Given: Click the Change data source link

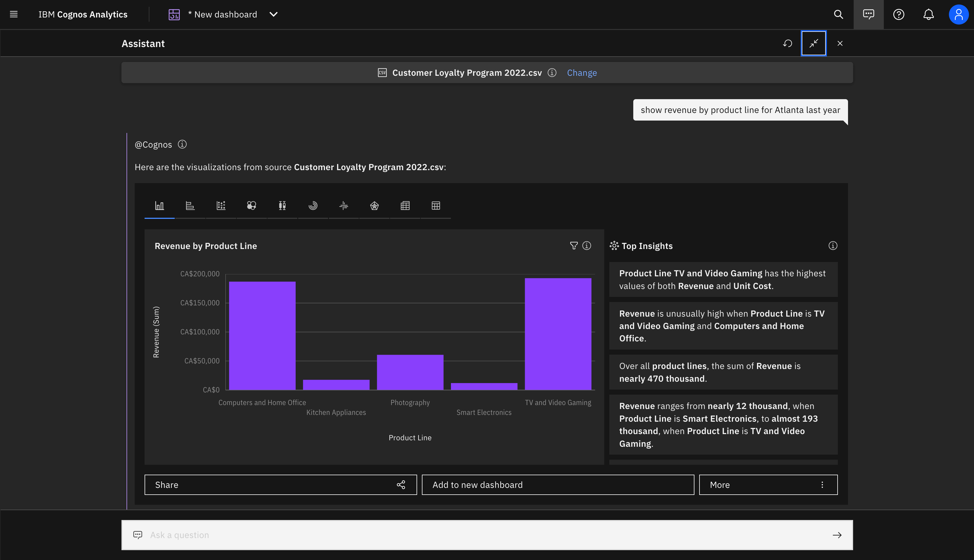Looking at the screenshot, I should coord(582,73).
